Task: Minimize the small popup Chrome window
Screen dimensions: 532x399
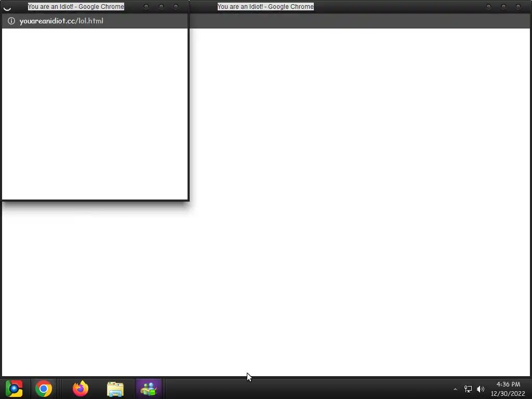Action: coord(146,6)
